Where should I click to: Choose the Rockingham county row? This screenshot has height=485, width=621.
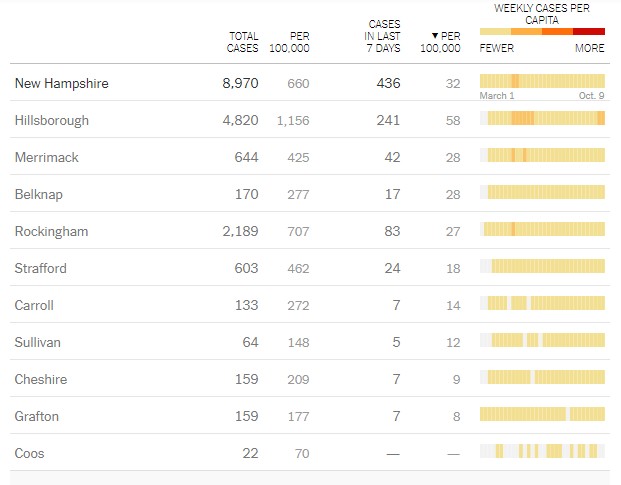[x=52, y=232]
